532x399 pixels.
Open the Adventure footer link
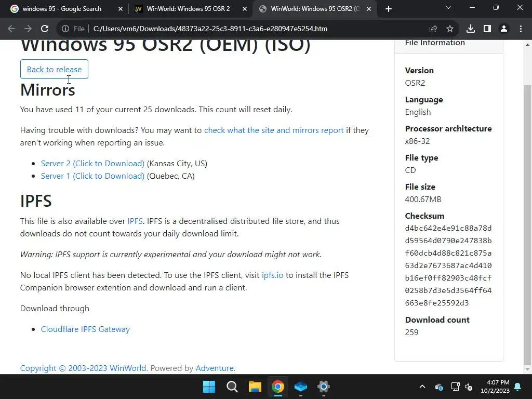coord(215,368)
